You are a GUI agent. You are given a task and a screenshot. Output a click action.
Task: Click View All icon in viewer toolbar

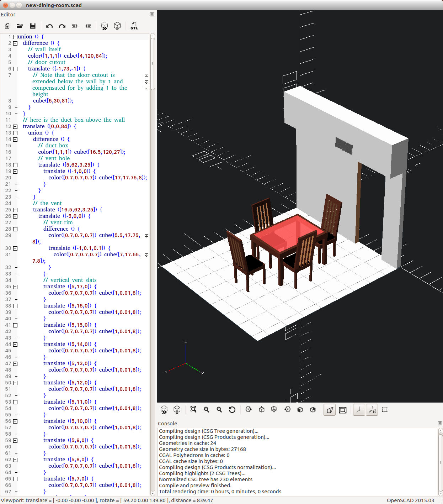193,410
